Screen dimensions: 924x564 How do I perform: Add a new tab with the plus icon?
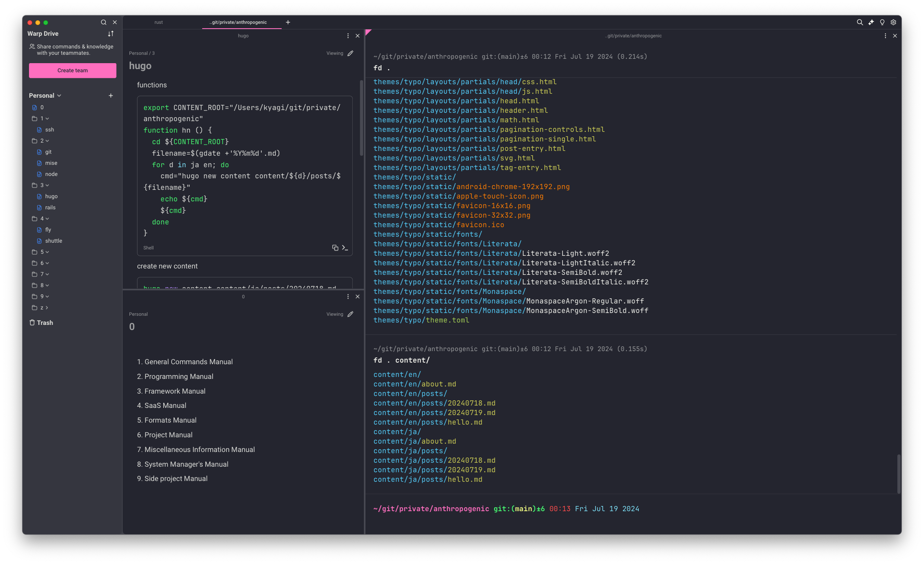point(288,22)
